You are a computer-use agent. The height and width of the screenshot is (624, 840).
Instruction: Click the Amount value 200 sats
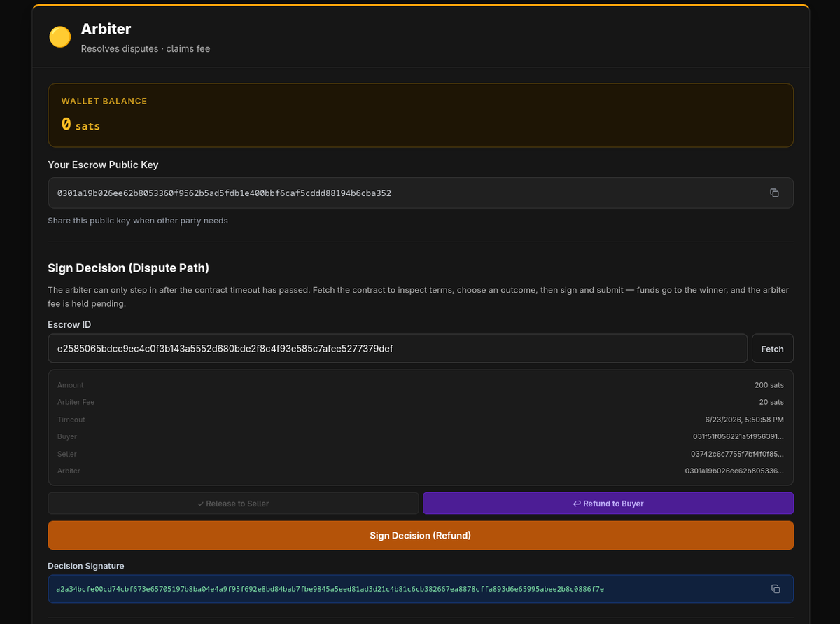click(x=769, y=385)
